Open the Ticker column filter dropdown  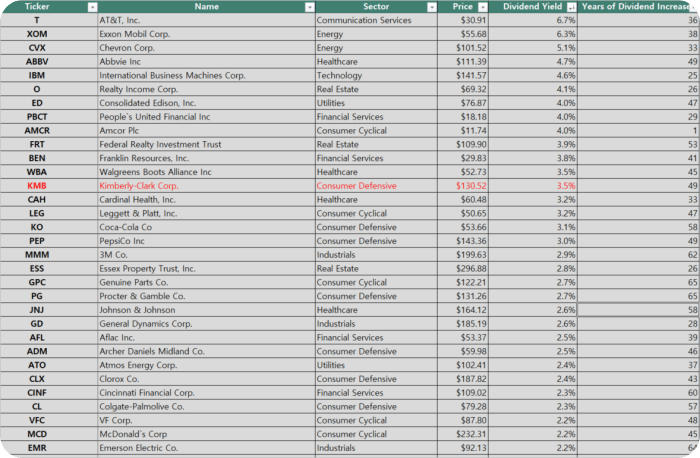click(x=92, y=7)
